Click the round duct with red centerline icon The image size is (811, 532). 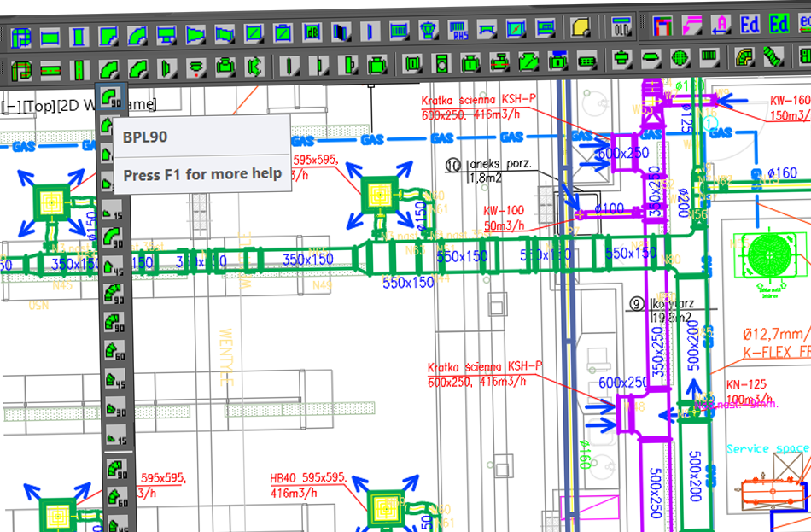coord(50,70)
